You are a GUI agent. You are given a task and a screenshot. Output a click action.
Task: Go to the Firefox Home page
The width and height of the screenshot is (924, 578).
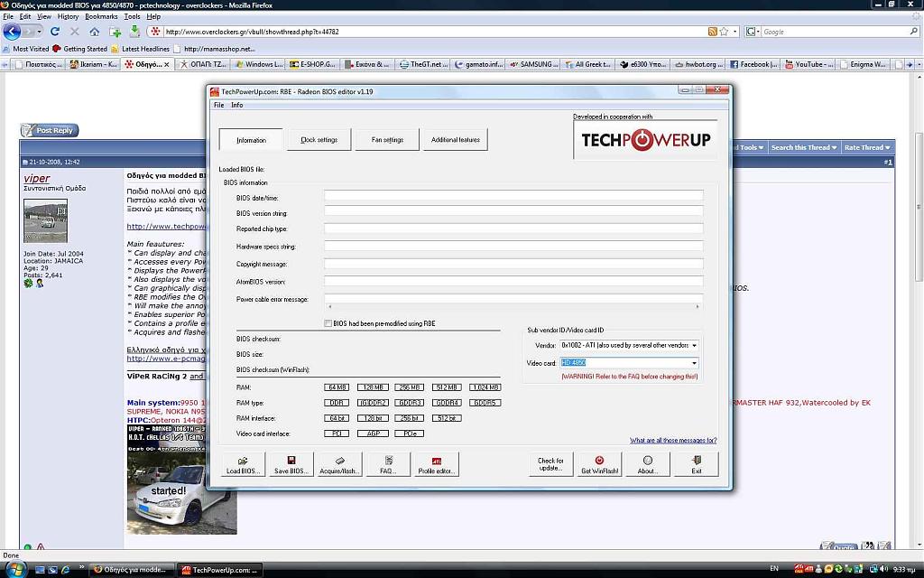click(94, 32)
